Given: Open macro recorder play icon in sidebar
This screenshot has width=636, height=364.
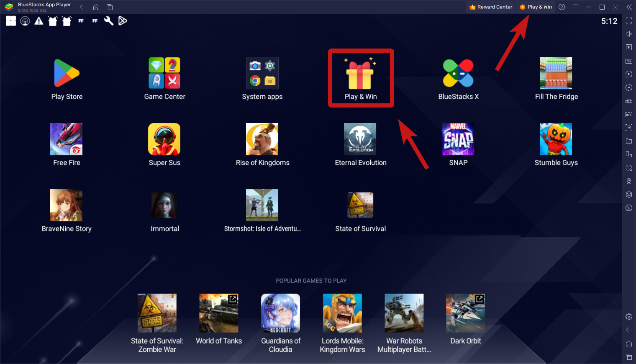Looking at the screenshot, I should click(x=629, y=74).
